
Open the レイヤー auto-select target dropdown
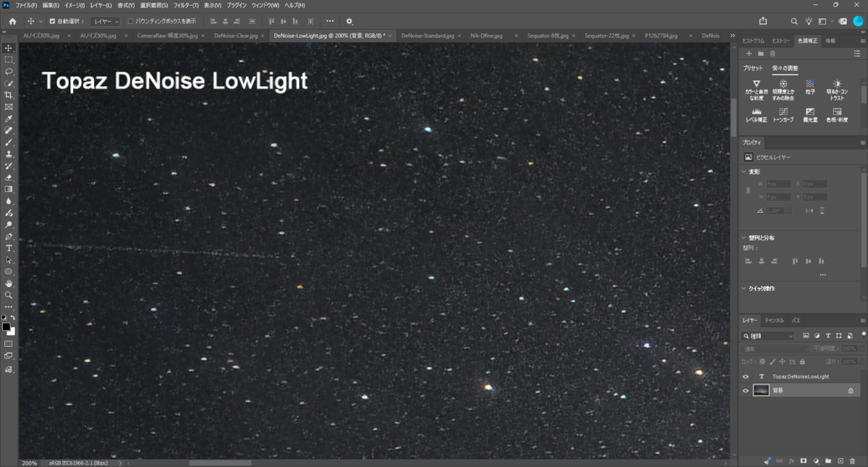tap(106, 21)
